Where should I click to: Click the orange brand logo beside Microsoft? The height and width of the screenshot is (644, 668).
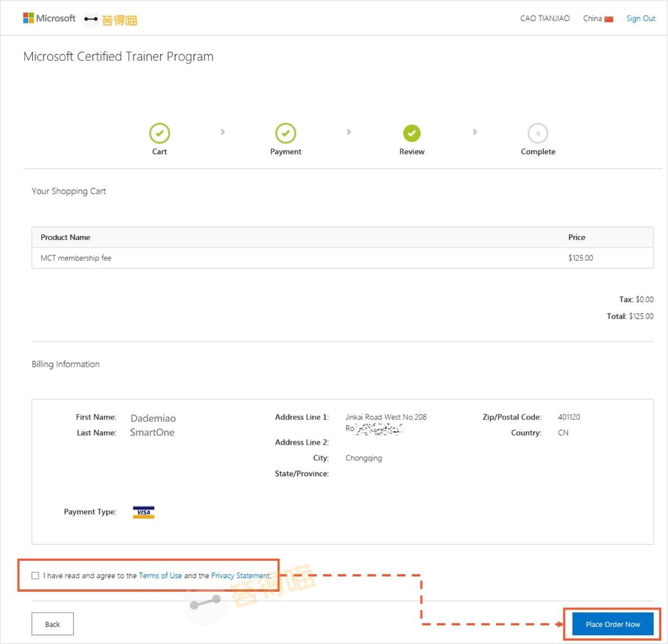(110, 20)
